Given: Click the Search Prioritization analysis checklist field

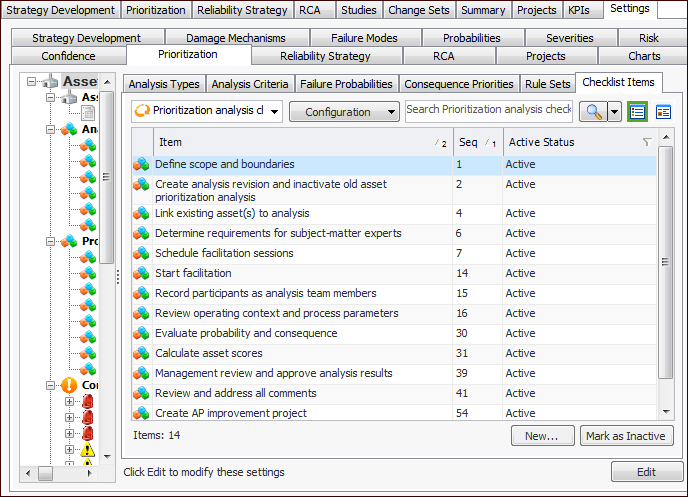Looking at the screenshot, I should pos(489,110).
